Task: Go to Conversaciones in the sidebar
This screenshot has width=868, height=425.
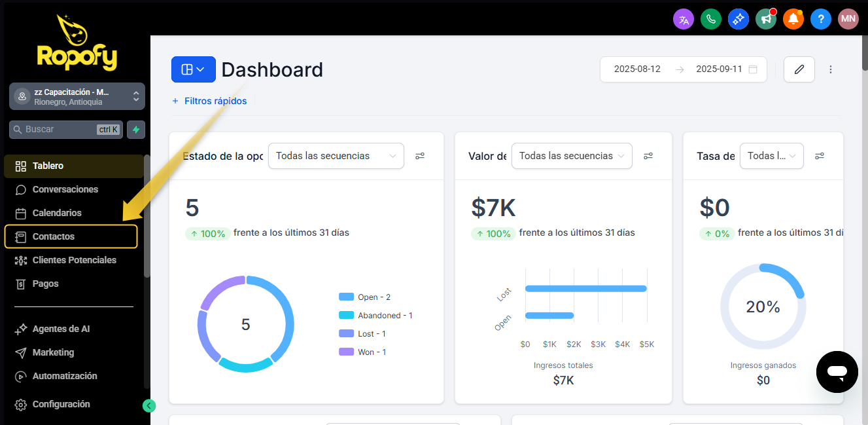Action: 65,189
